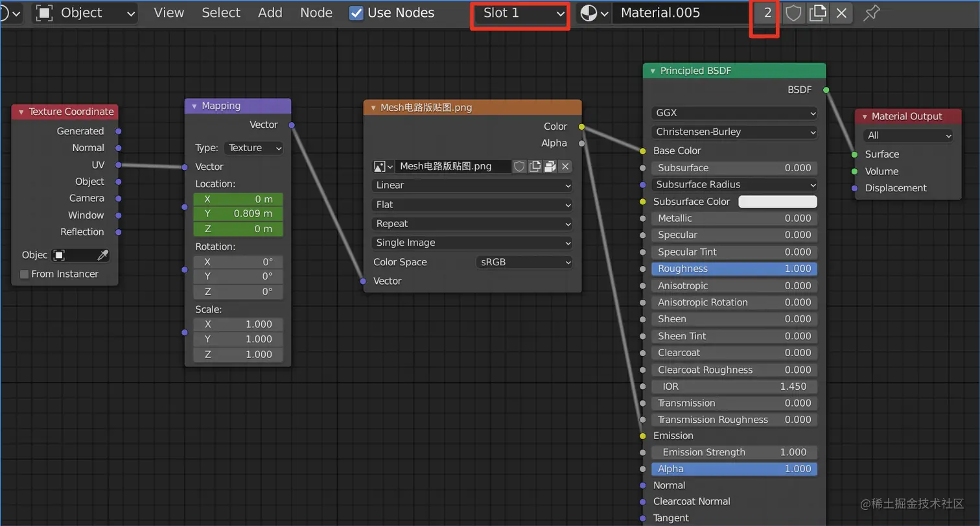The height and width of the screenshot is (526, 980).
Task: Open the material browse sphere icon
Action: [x=594, y=13]
